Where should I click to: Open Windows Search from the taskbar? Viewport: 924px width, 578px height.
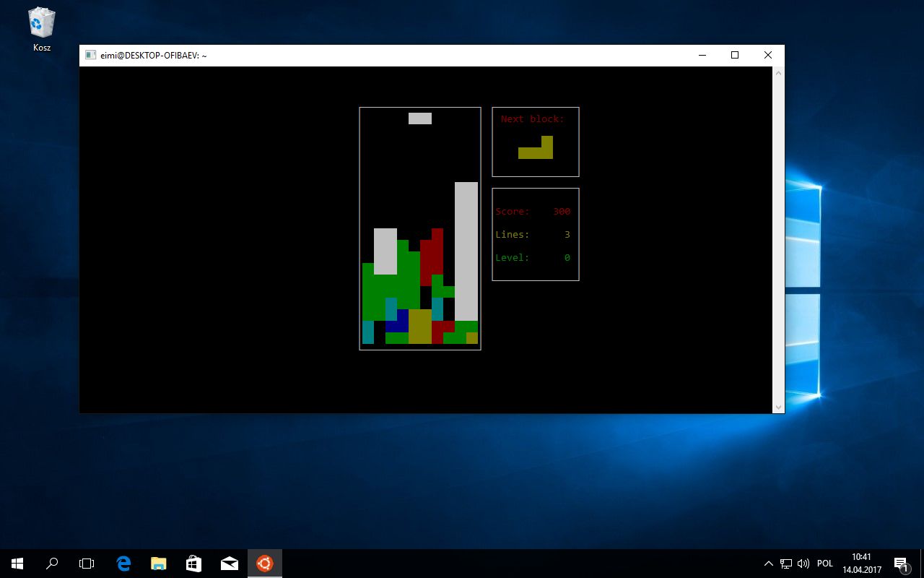[51, 563]
